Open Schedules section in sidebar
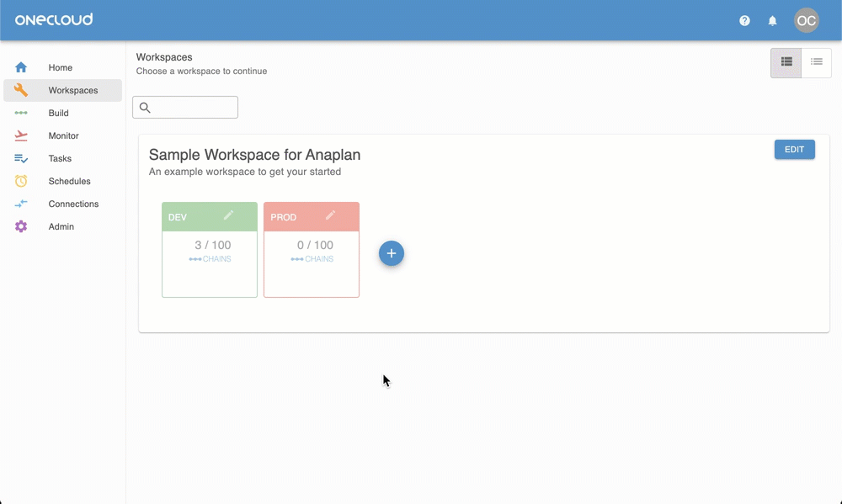The width and height of the screenshot is (842, 504). coord(63,181)
